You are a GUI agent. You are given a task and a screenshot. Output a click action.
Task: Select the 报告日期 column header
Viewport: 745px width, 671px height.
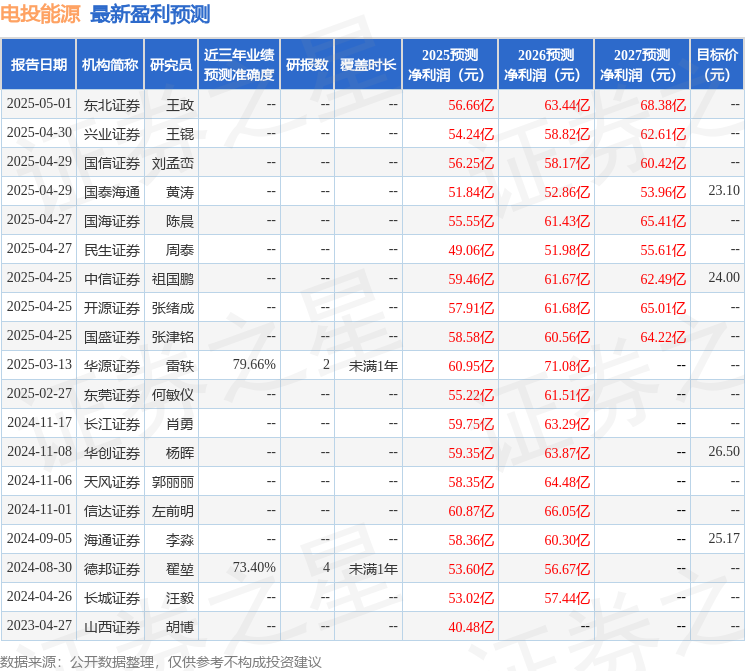(38, 65)
